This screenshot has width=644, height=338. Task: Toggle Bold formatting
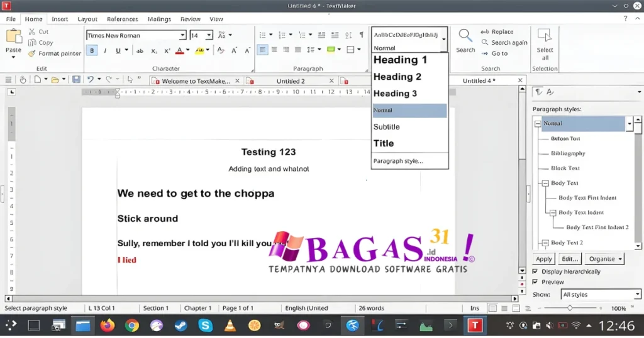(92, 50)
